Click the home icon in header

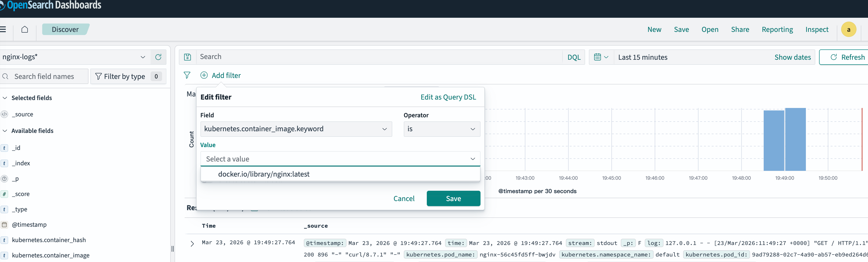25,29
